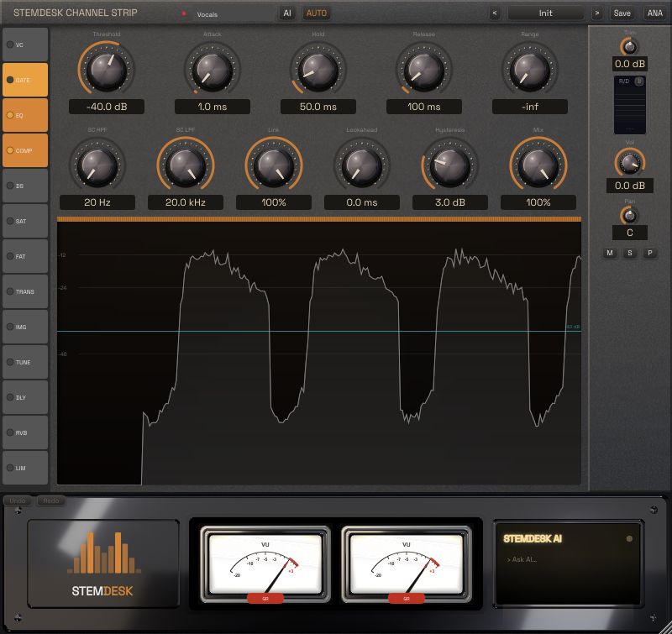
Task: Click the ANA button
Action: 655,13
